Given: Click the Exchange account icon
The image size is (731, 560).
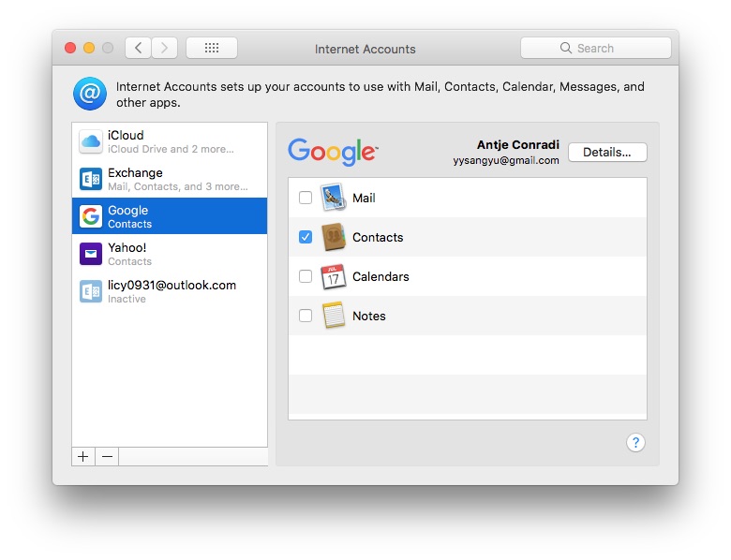Looking at the screenshot, I should pyautogui.click(x=91, y=179).
